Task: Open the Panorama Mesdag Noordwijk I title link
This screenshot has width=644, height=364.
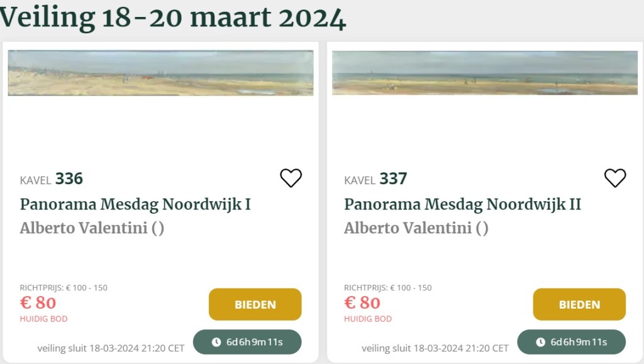Action: [x=135, y=204]
